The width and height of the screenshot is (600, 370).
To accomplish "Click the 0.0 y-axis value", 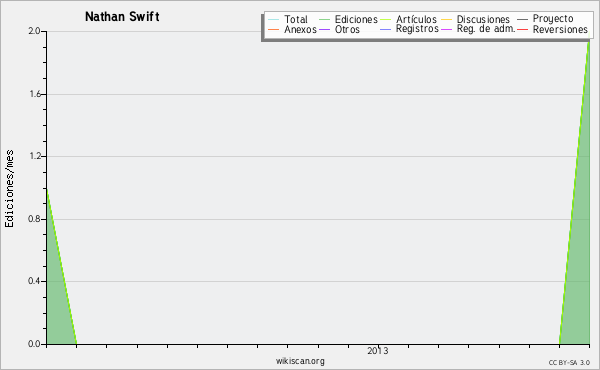I will (34, 344).
